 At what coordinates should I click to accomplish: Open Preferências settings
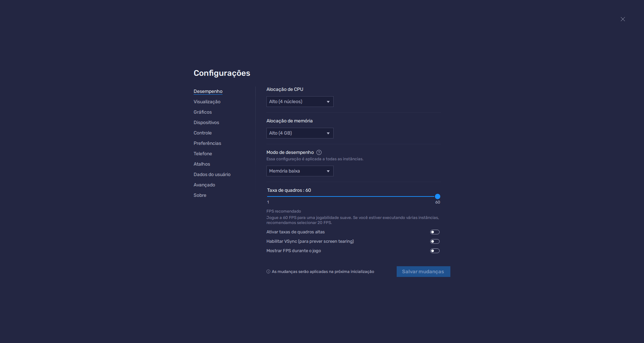[x=207, y=143]
